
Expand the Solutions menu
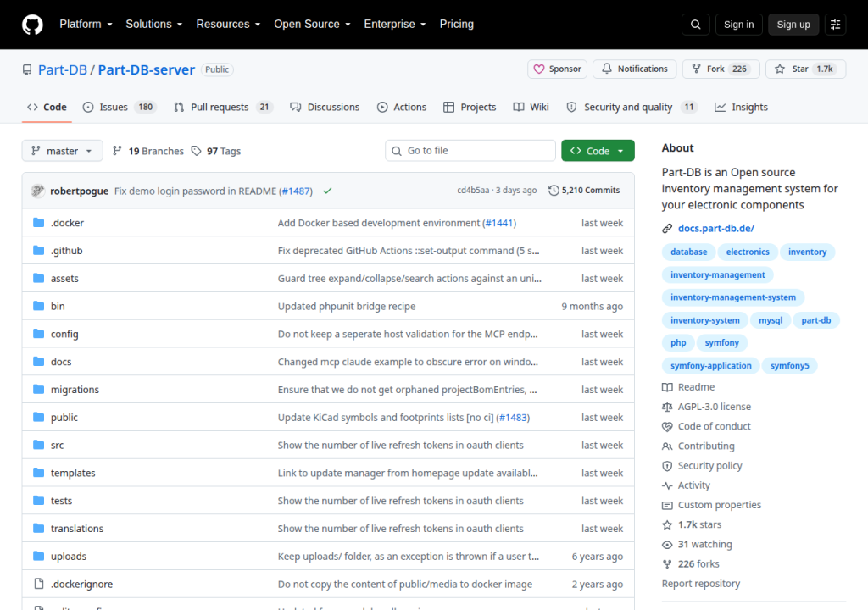point(154,25)
